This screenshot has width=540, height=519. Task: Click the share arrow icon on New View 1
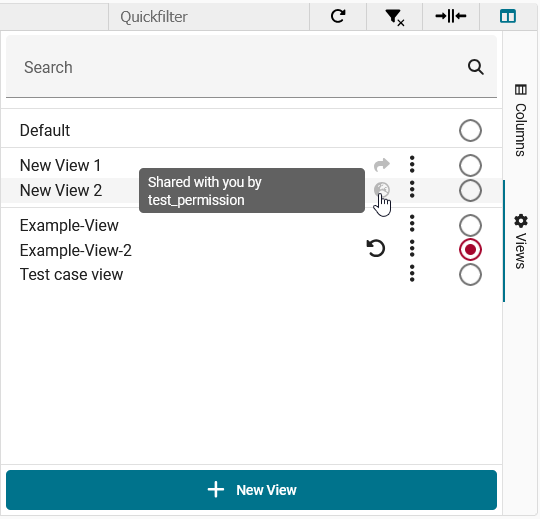click(382, 165)
